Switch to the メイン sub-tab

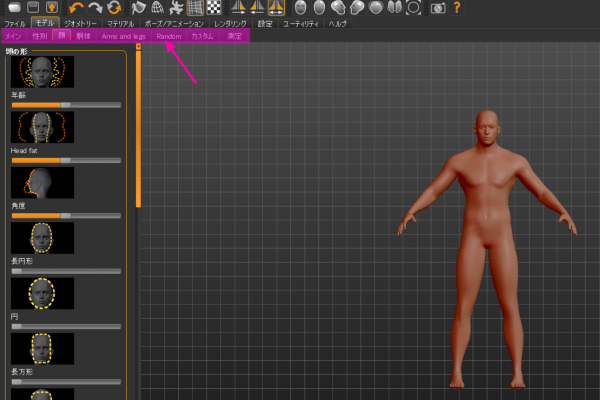click(x=13, y=36)
